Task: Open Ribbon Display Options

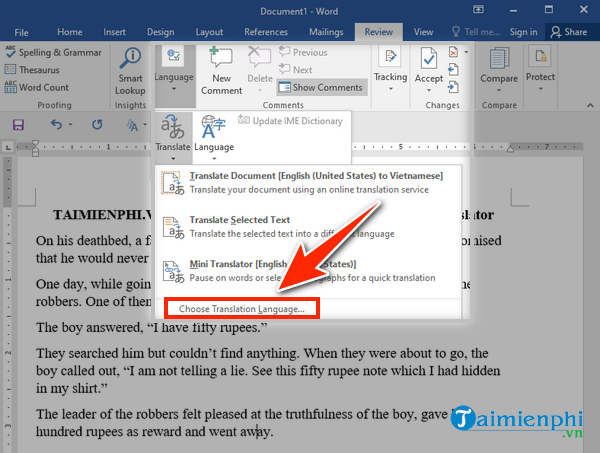Action: [478, 10]
